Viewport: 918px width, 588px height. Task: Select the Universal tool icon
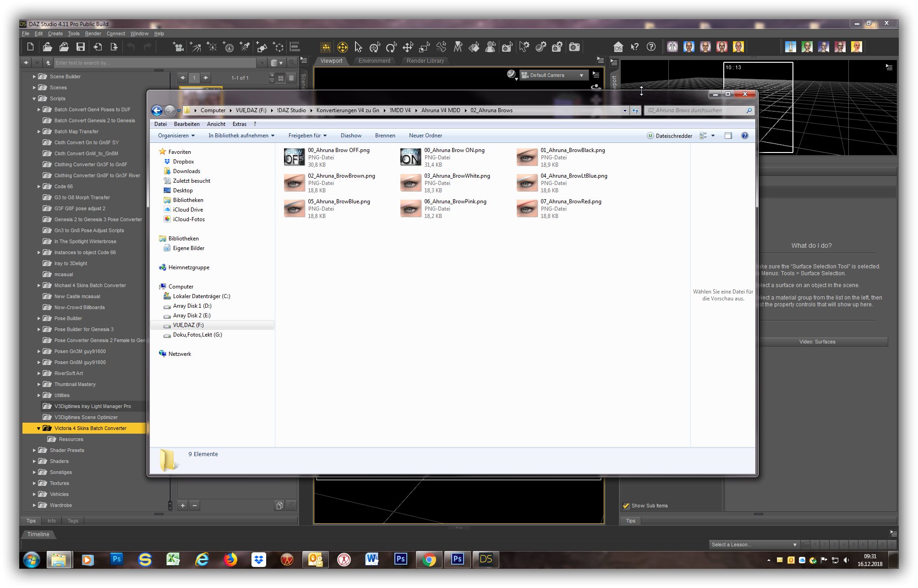tap(342, 47)
